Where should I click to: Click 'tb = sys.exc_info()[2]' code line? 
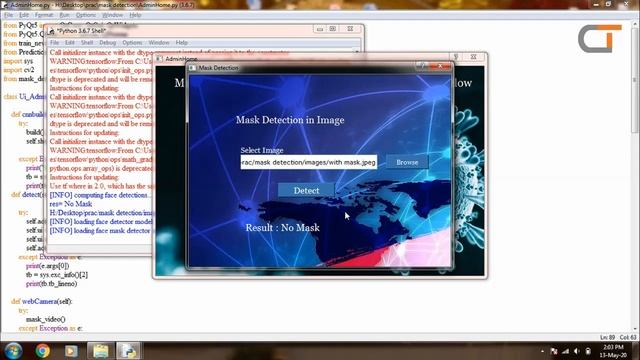(x=57, y=275)
